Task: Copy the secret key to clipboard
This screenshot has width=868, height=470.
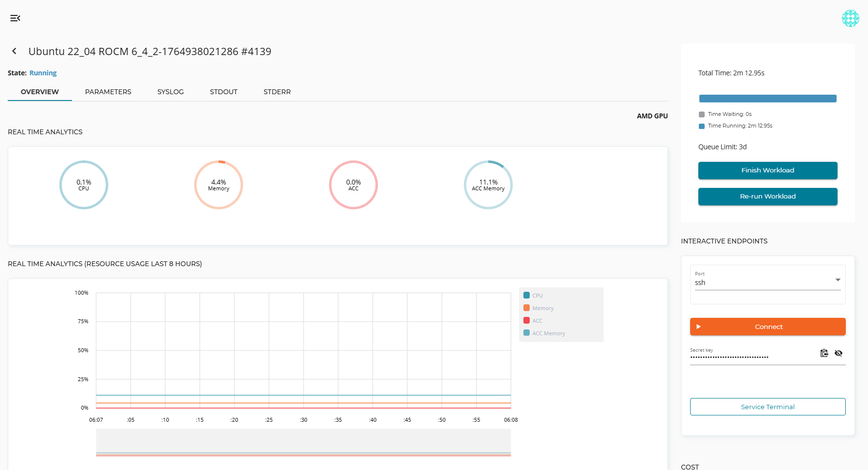Action: (x=824, y=353)
